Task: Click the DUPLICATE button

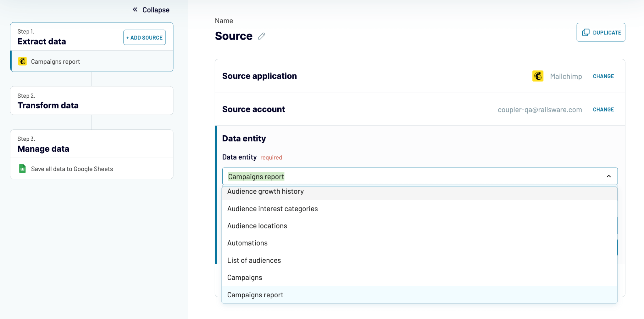Action: point(601,32)
